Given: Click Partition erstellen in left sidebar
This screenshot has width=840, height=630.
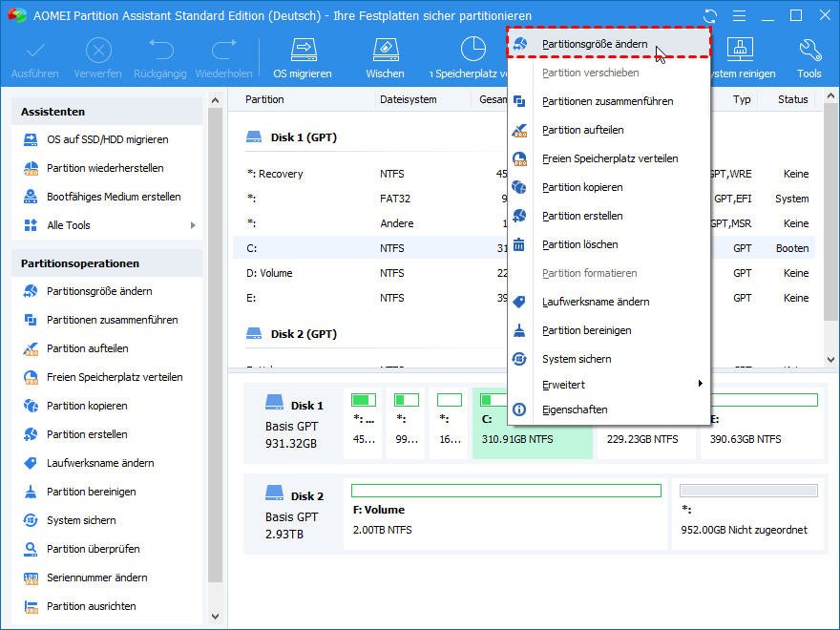Looking at the screenshot, I should click(x=87, y=434).
